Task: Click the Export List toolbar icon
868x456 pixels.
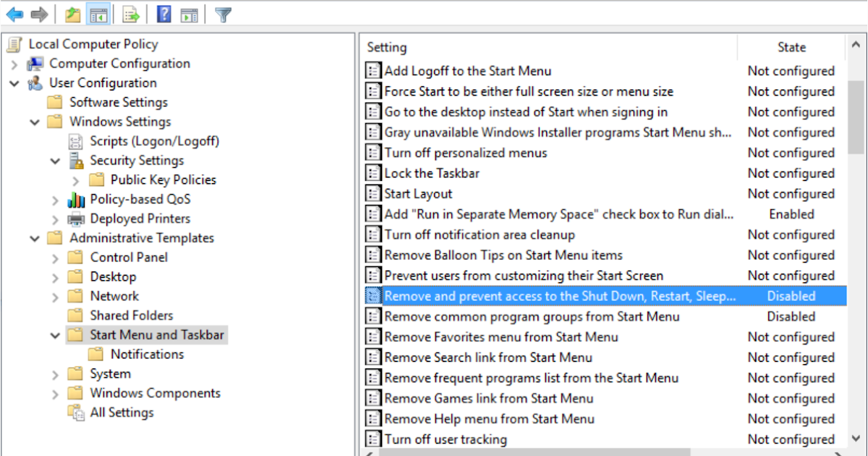Action: [x=132, y=12]
